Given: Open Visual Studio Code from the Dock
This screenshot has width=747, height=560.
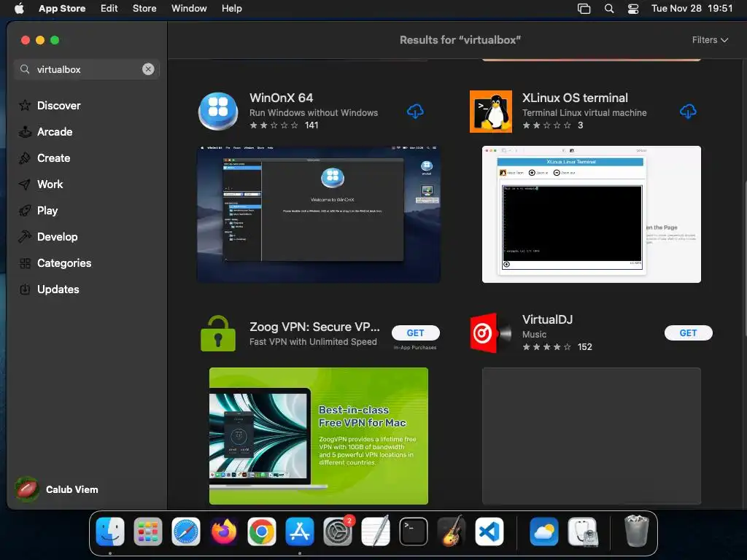Looking at the screenshot, I should click(x=489, y=532).
